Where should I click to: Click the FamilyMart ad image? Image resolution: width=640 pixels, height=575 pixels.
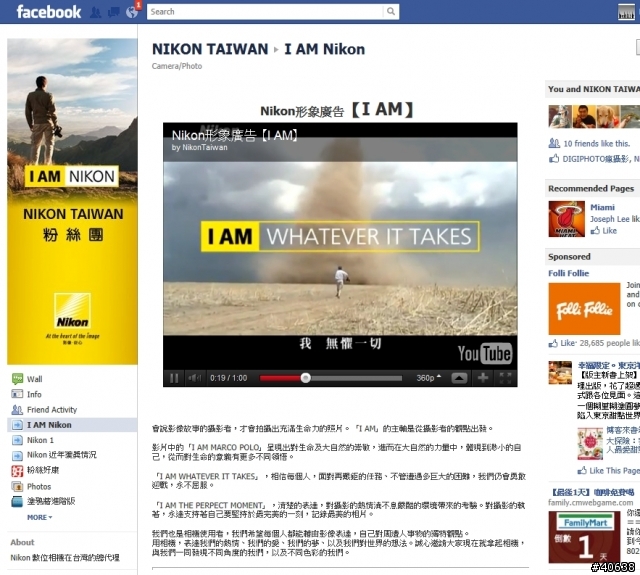(x=584, y=537)
